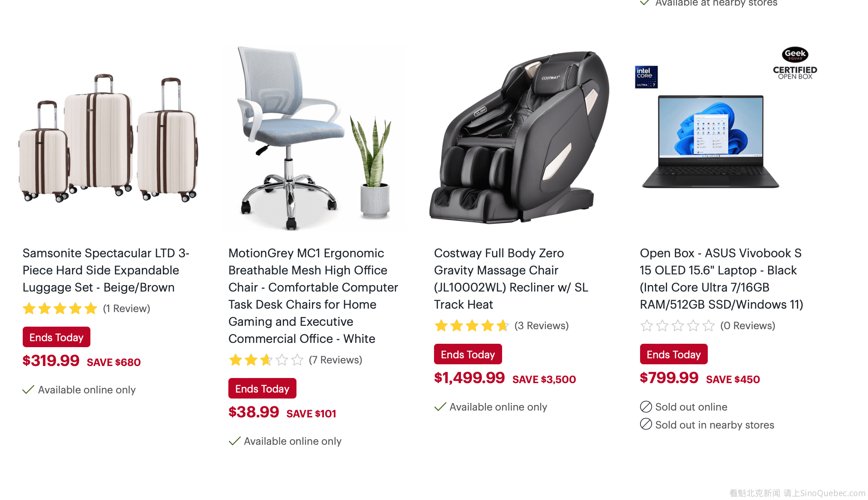
Task: Open Open Box ASUS Vivobook S title
Action: (x=721, y=279)
